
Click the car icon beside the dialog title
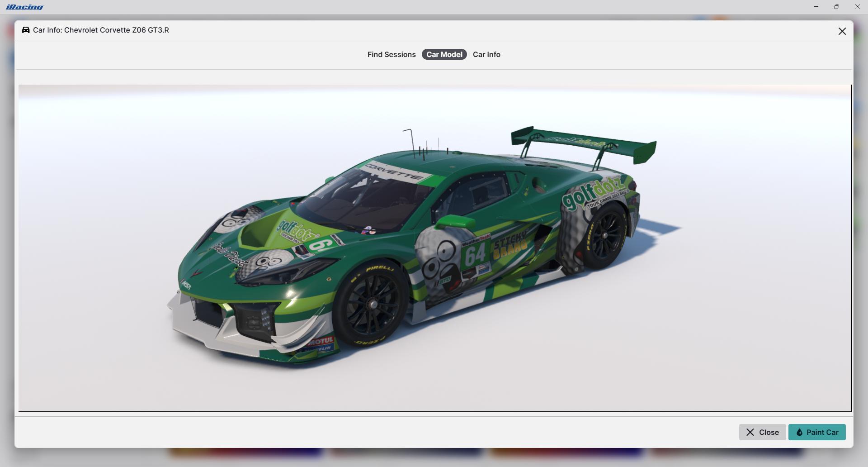[x=25, y=30]
